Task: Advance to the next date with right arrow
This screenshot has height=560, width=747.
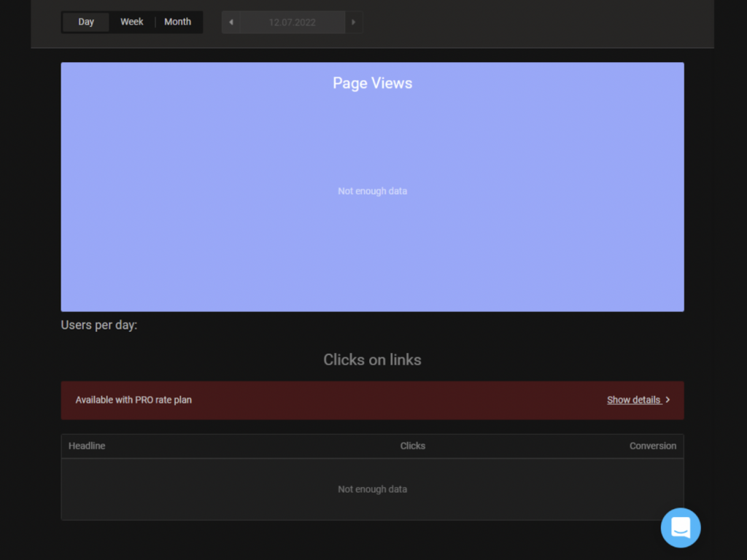Action: [354, 22]
